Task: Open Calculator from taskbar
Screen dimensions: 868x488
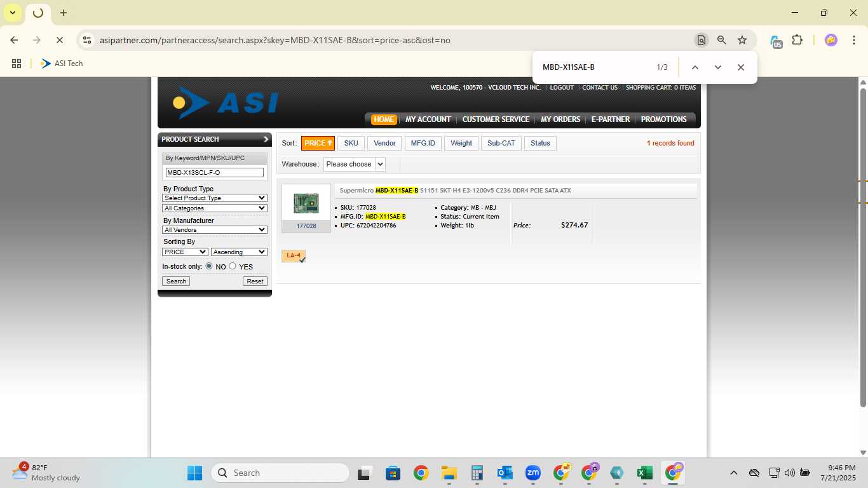Action: tap(477, 473)
